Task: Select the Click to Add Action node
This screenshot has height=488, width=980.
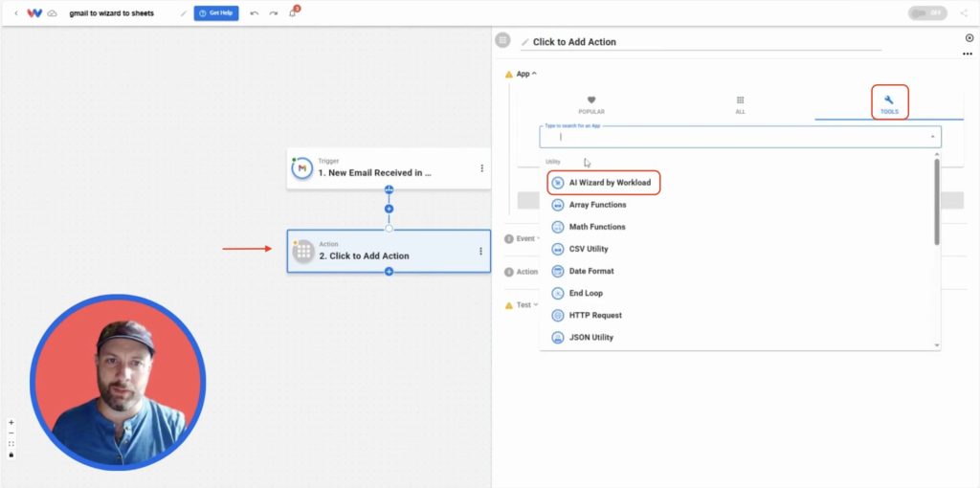Action: pos(389,252)
